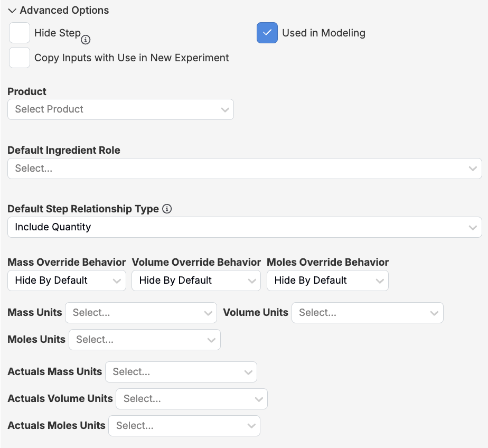This screenshot has width=488, height=448.
Task: Change the Volume Override Behavior setting
Action: [196, 281]
